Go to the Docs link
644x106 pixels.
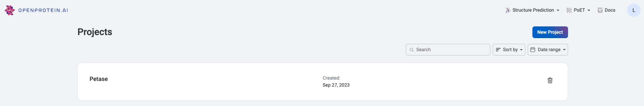(610, 10)
